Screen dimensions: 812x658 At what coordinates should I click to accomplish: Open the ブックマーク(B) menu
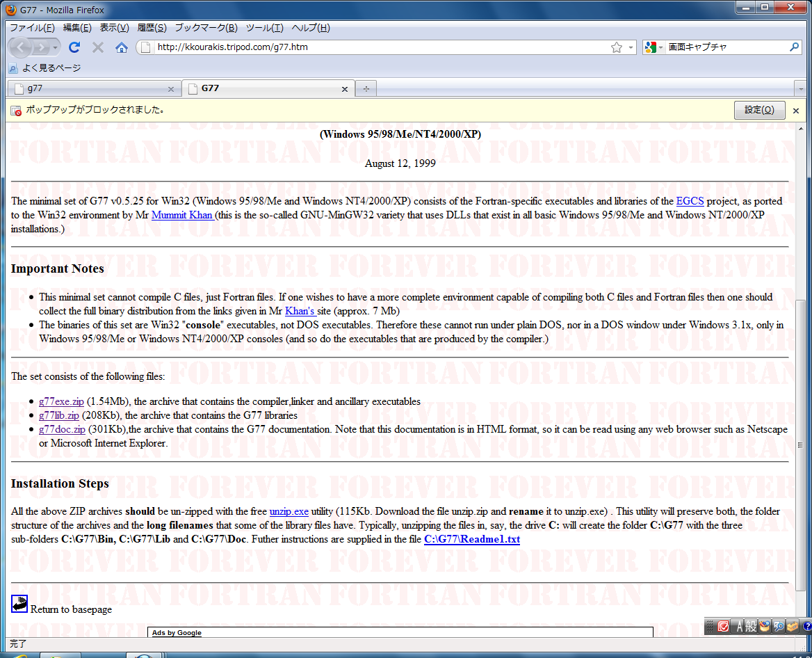click(x=206, y=28)
